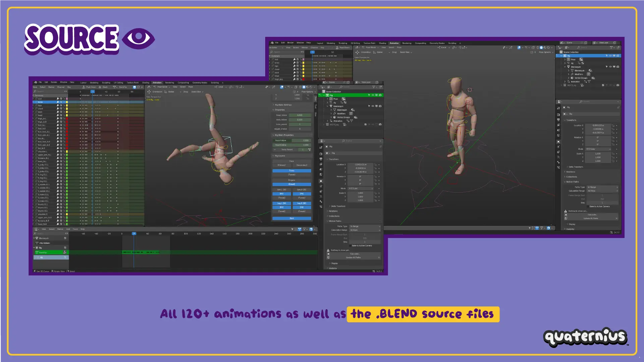Click the new action icon beside BackFlip
The image size is (644, 362).
click(x=138, y=87)
